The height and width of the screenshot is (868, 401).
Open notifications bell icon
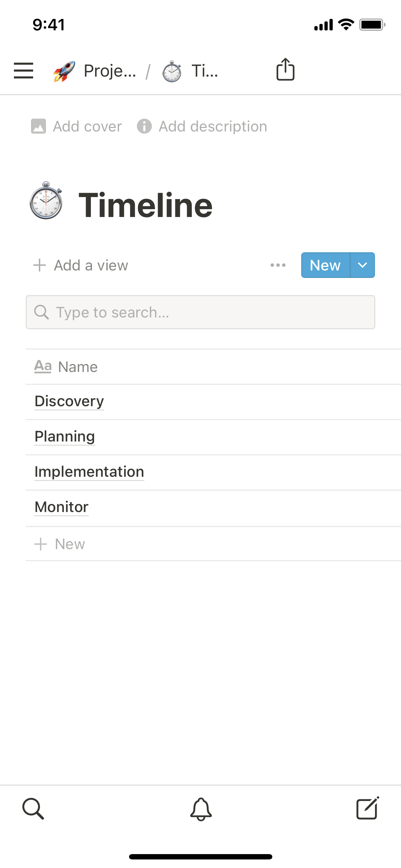[x=201, y=809]
